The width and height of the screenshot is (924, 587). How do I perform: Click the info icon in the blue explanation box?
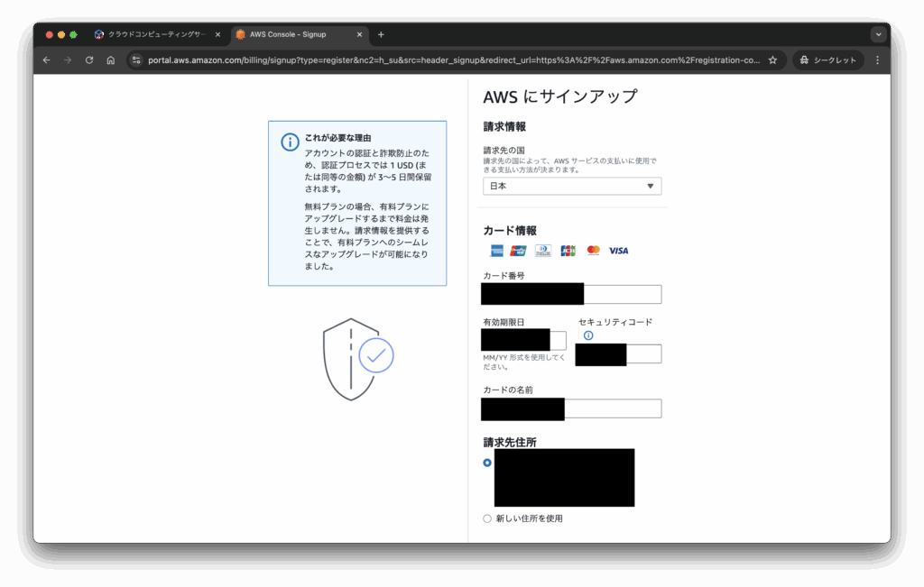tap(288, 142)
